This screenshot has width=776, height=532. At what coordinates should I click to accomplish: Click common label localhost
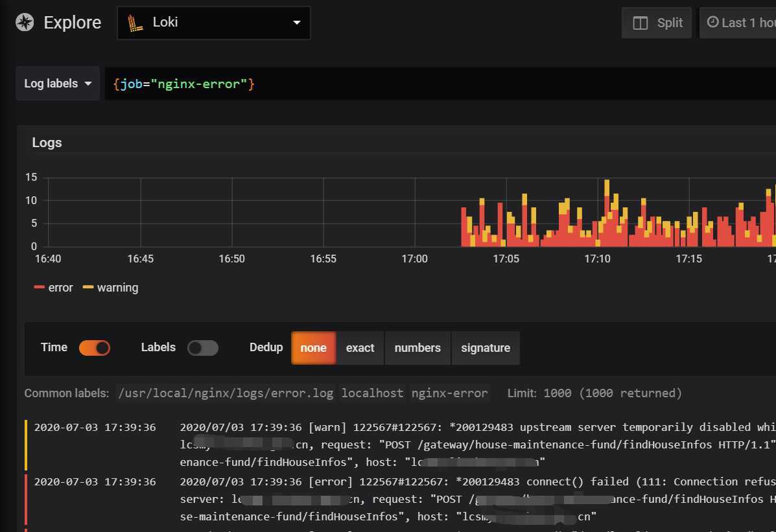tap(372, 393)
